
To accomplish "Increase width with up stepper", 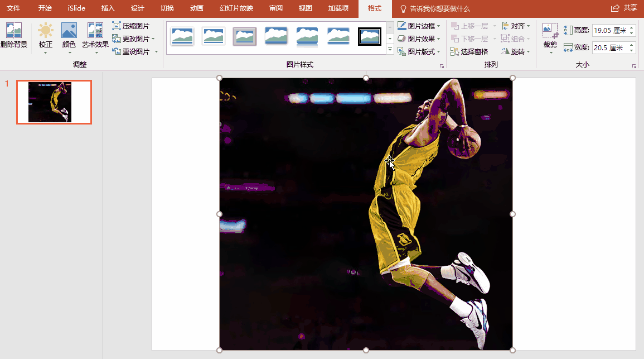I will tap(632, 45).
